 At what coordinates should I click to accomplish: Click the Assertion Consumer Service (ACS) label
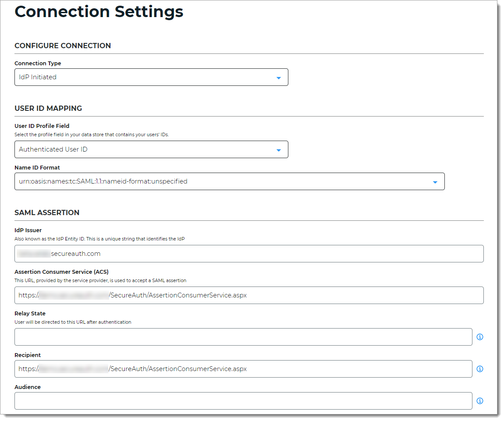click(x=61, y=272)
